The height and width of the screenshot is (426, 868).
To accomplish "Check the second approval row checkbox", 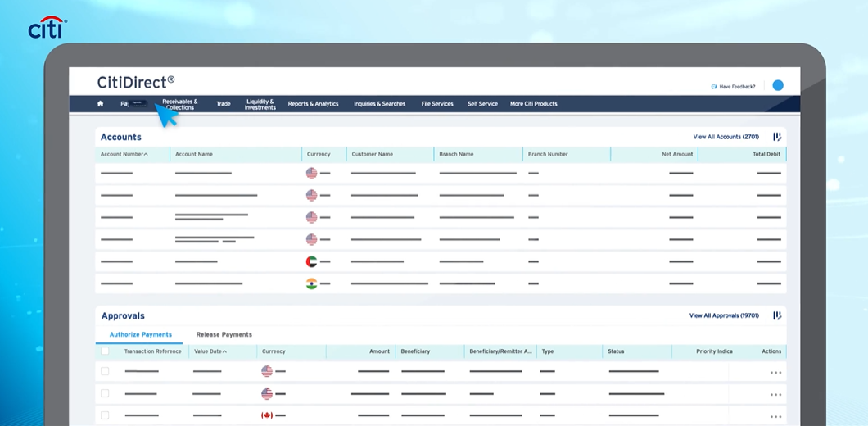I will tap(105, 393).
